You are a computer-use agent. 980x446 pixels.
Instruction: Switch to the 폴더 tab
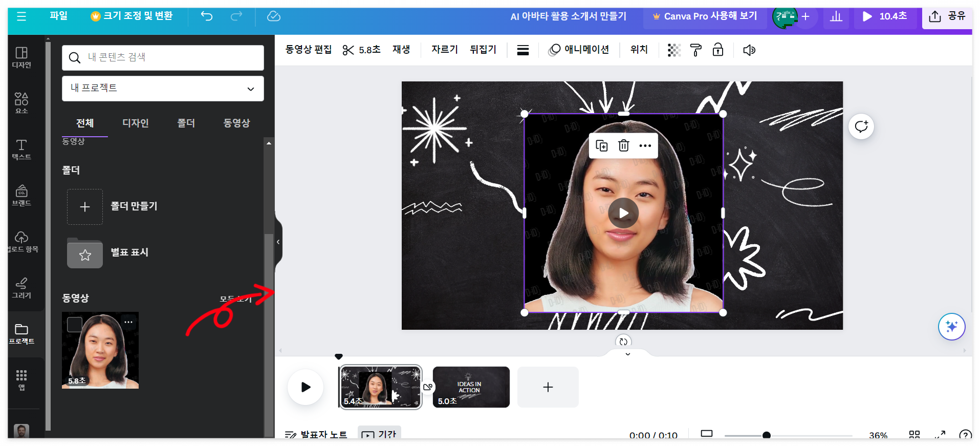[186, 123]
